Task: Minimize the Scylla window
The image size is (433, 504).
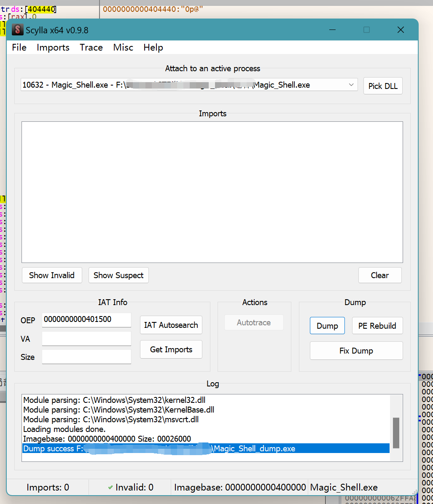Action: 333,30
